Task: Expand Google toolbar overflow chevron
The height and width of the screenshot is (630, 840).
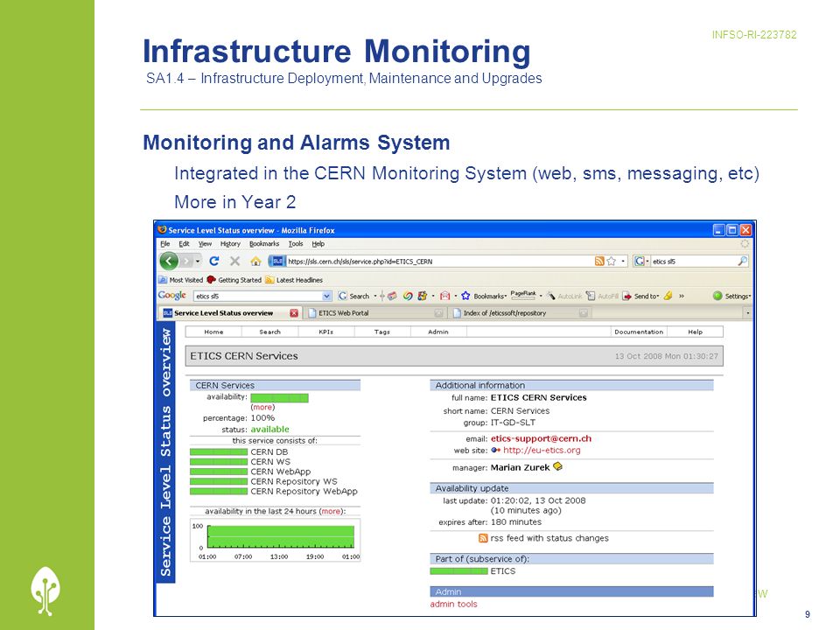Action: 682,296
